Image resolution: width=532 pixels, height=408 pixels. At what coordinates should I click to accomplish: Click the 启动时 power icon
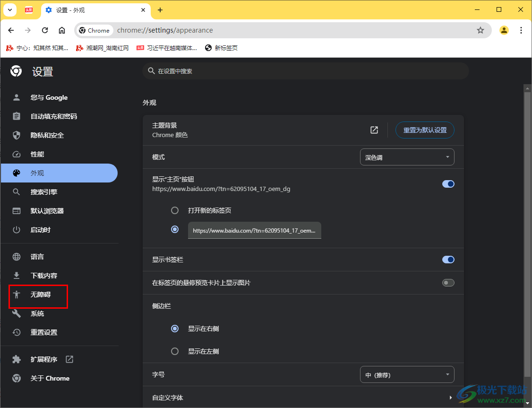point(16,230)
